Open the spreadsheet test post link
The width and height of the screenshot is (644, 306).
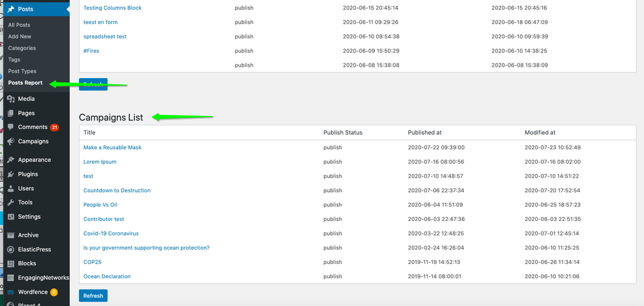point(105,37)
